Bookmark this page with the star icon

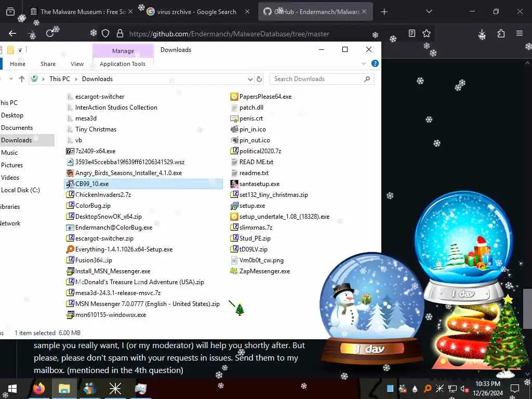427,33
